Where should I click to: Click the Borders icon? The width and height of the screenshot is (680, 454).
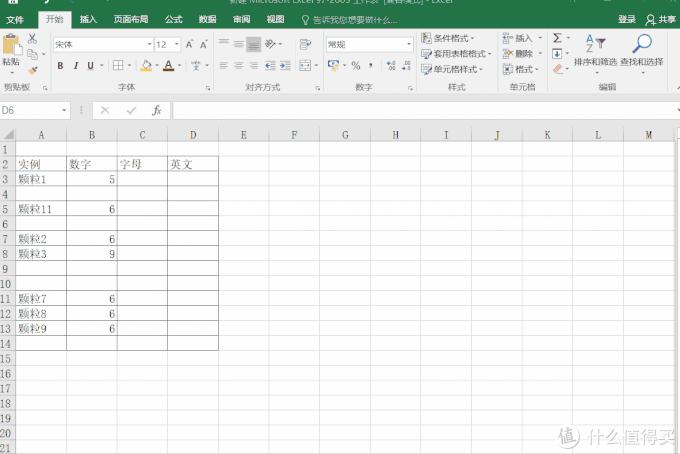click(x=118, y=65)
